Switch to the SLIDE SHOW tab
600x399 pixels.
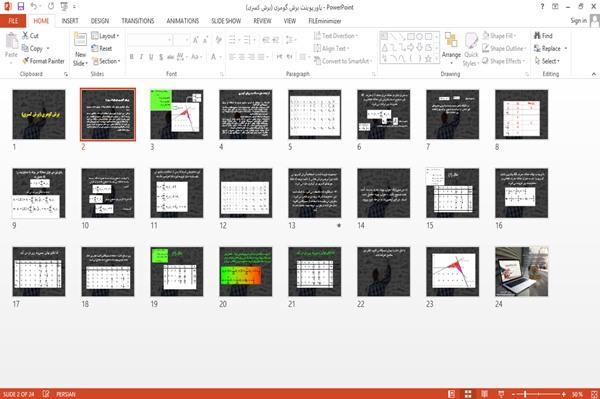[226, 21]
